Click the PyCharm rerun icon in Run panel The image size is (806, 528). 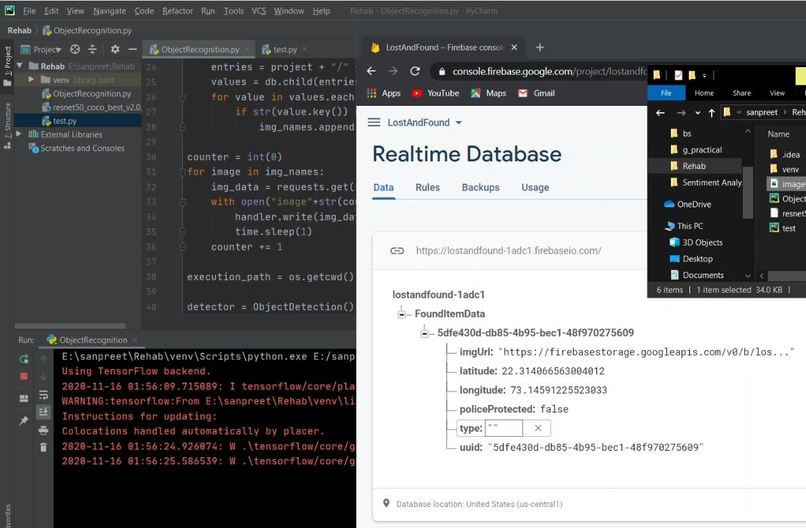pos(24,359)
